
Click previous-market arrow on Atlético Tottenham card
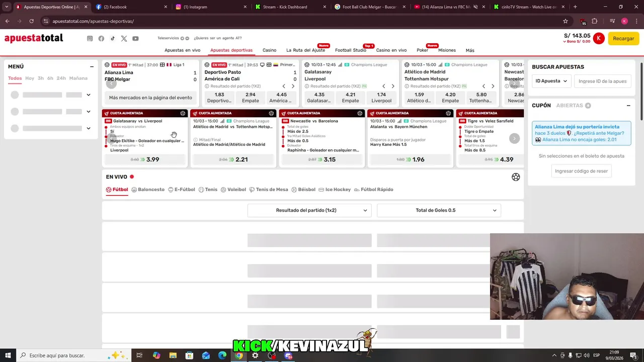(x=484, y=86)
